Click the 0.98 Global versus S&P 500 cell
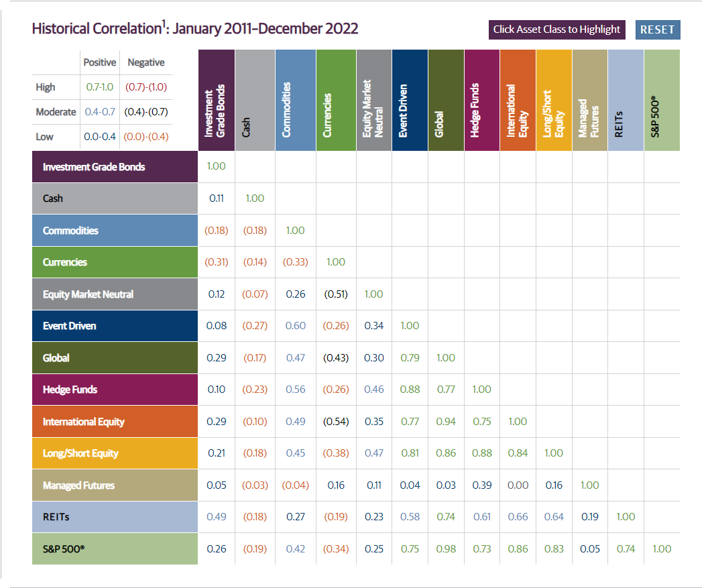The width and height of the screenshot is (710, 588). (446, 549)
